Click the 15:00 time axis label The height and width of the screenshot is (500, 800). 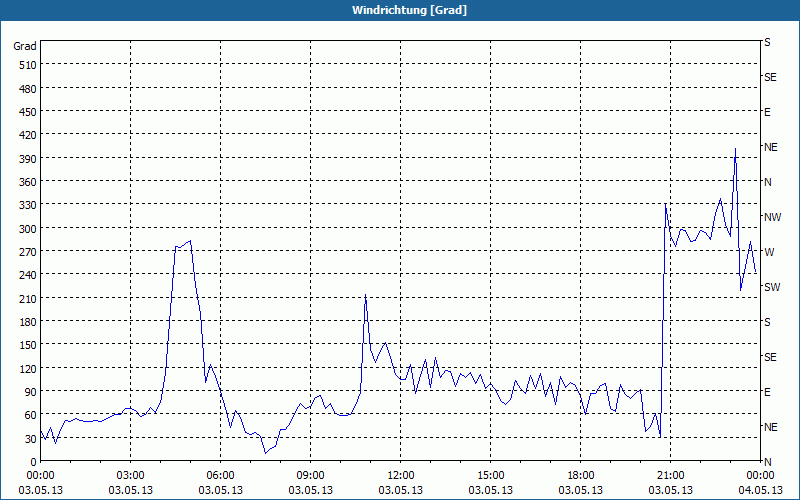[490, 476]
